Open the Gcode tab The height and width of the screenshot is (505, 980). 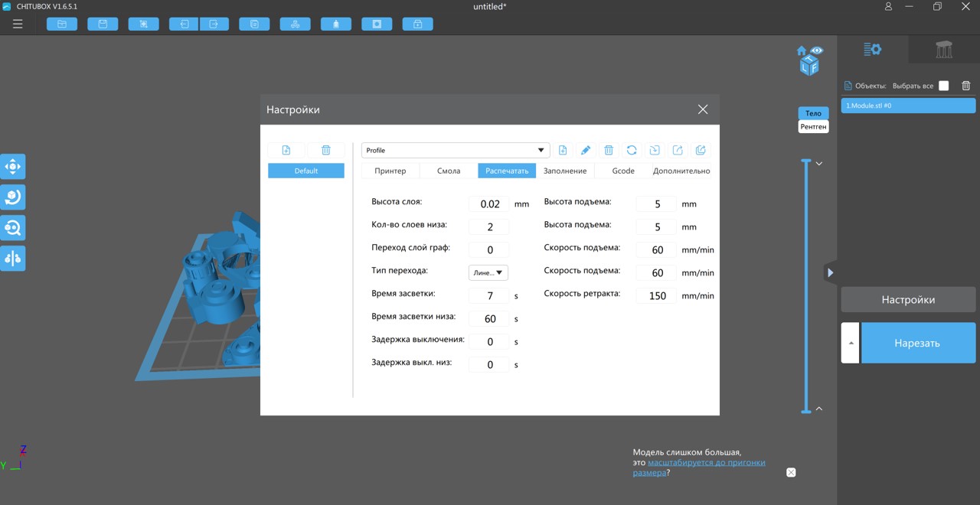[x=623, y=171]
